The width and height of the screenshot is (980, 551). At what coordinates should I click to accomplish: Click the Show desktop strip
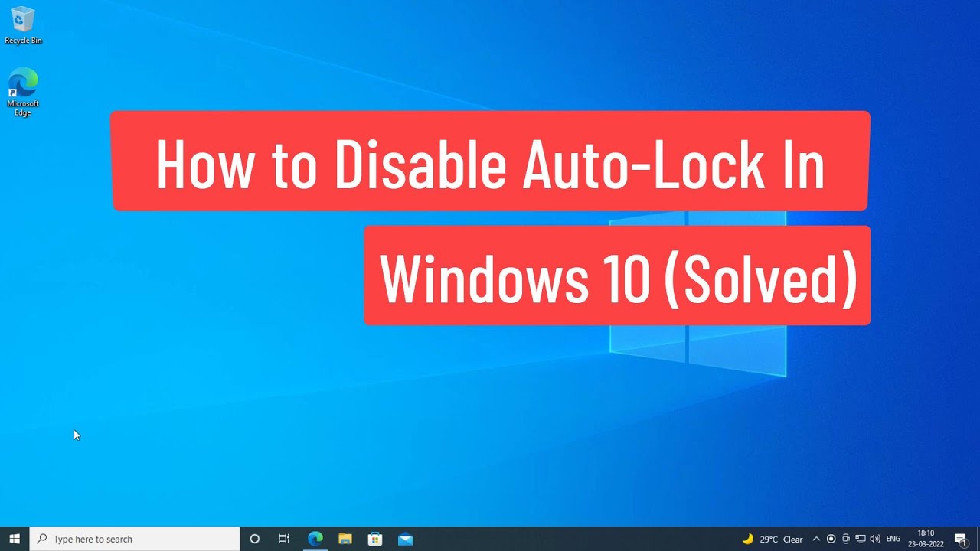(978, 539)
